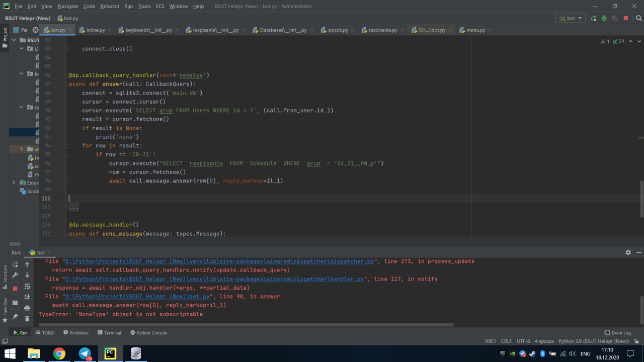Open the Structure tool window
644x362 pixels.
5,278
